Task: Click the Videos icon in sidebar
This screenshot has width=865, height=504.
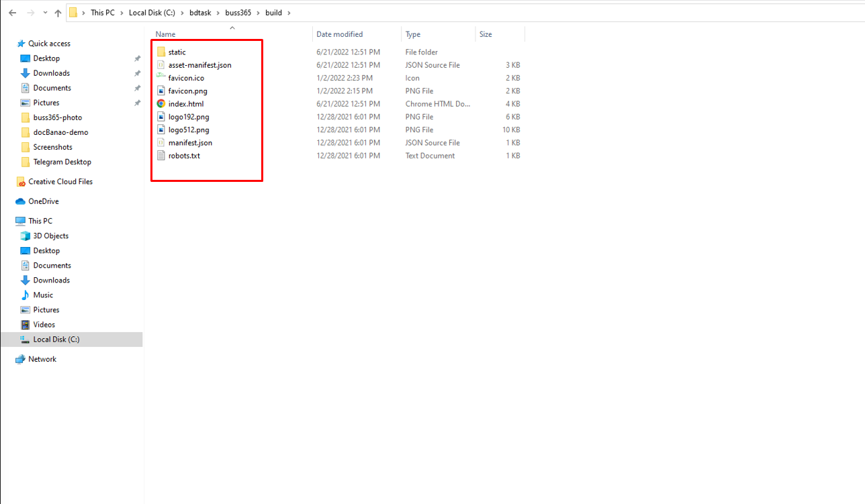Action: (26, 325)
